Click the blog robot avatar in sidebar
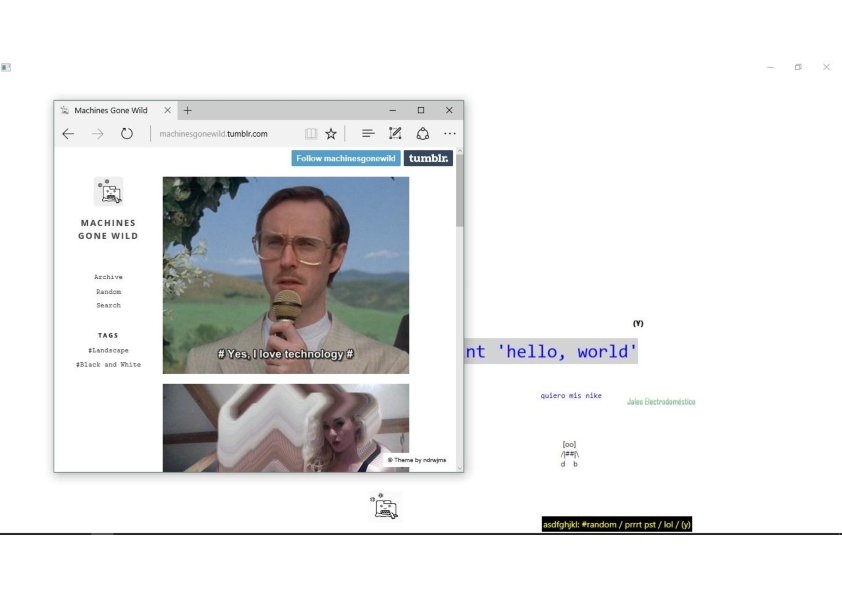Screen dimensions: 842x595 [x=108, y=191]
